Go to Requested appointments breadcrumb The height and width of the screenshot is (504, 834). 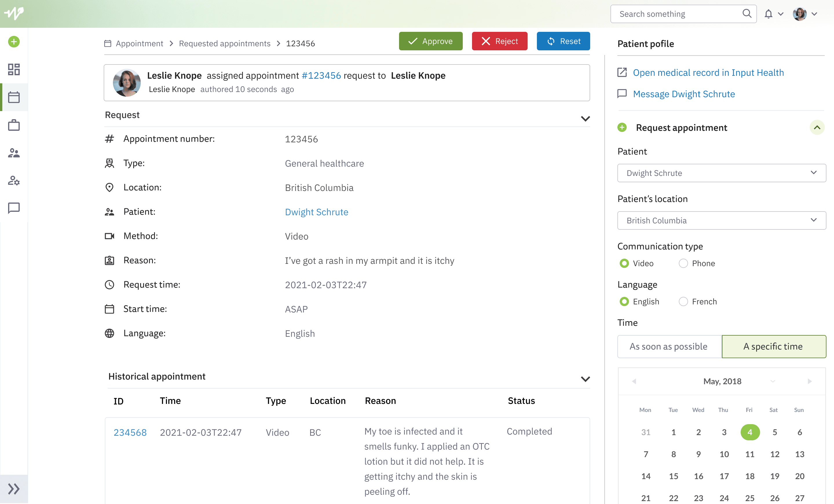tap(225, 43)
